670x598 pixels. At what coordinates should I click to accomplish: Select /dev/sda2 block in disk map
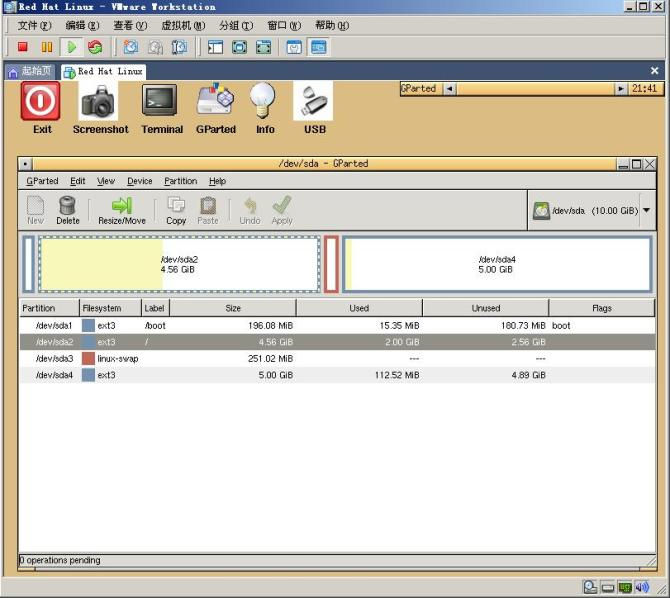(179, 264)
